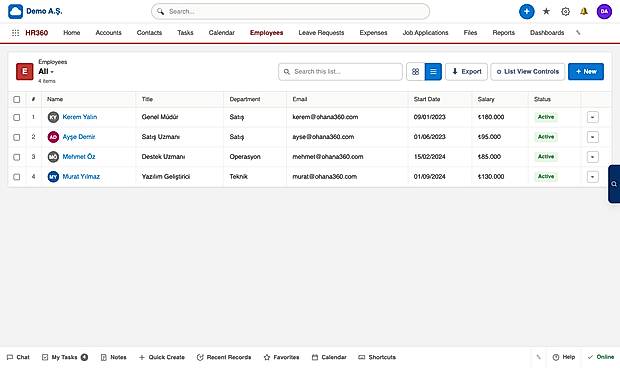Go to the Job Applications tab

pos(425,33)
